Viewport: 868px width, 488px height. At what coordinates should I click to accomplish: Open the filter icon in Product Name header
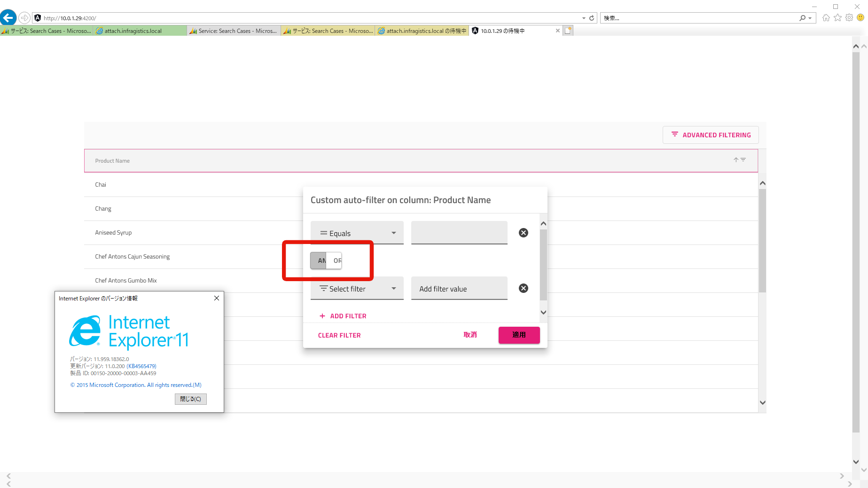tap(743, 160)
